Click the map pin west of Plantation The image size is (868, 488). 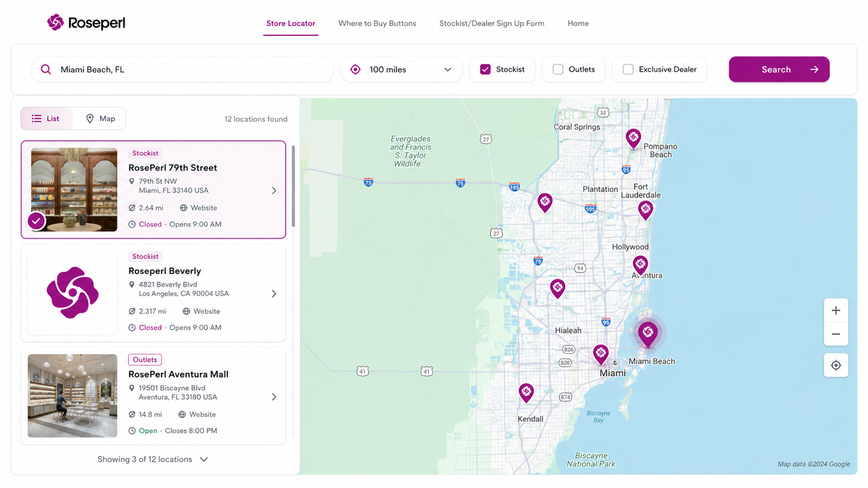coord(545,202)
